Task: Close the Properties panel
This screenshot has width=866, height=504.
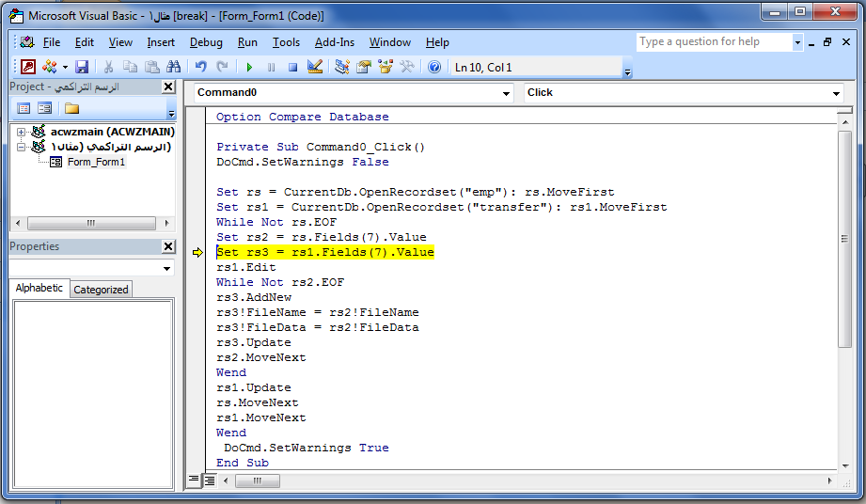Action: 168,246
